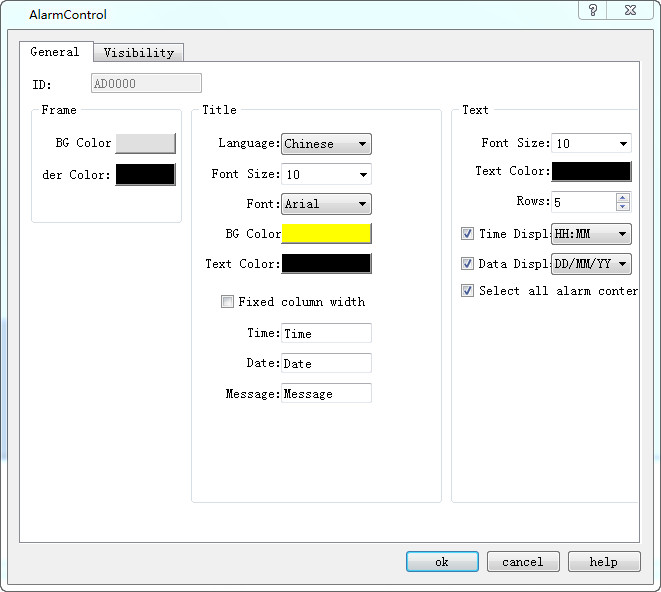Open the Title Language dropdown

click(x=326, y=144)
